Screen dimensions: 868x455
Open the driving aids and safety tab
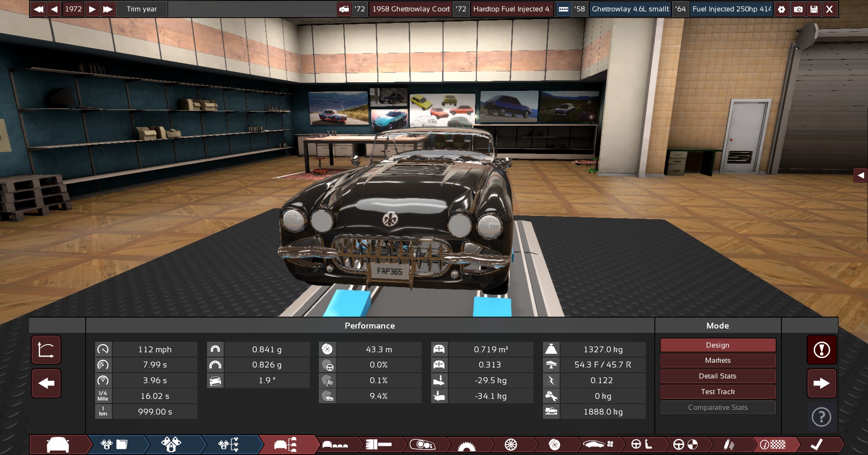pos(685,445)
